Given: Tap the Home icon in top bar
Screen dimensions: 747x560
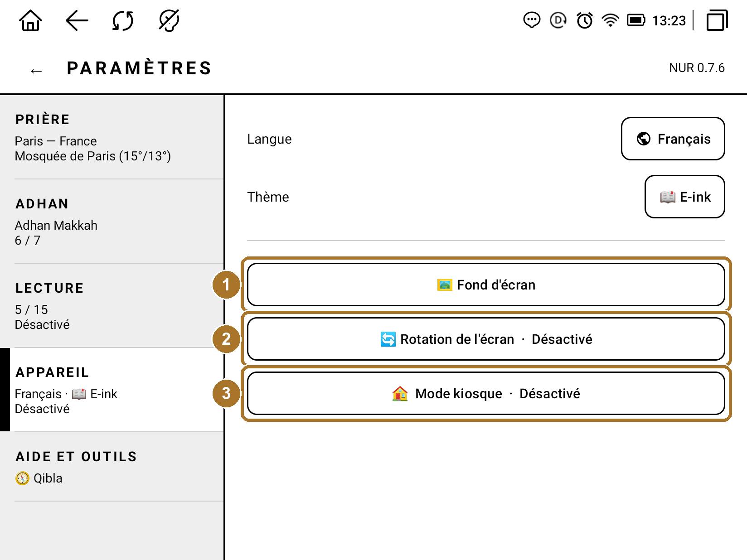Looking at the screenshot, I should [30, 21].
